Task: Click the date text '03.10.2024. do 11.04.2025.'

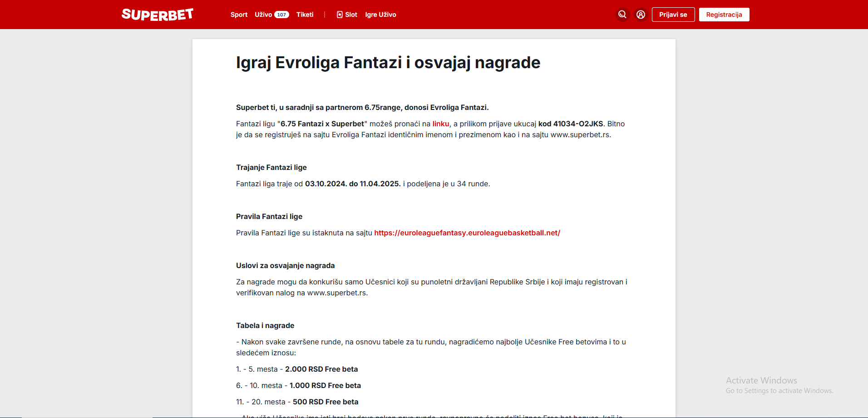Action: coord(353,184)
